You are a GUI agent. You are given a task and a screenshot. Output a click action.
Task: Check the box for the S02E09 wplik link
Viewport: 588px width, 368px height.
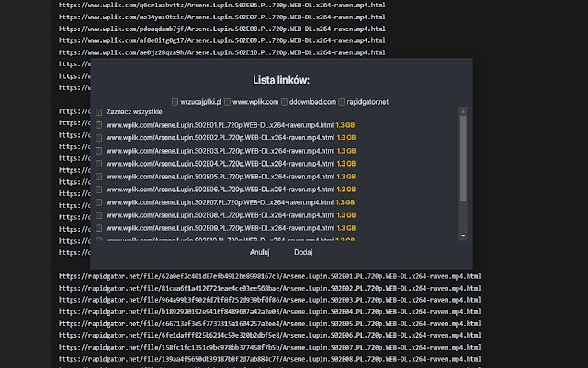(98, 228)
